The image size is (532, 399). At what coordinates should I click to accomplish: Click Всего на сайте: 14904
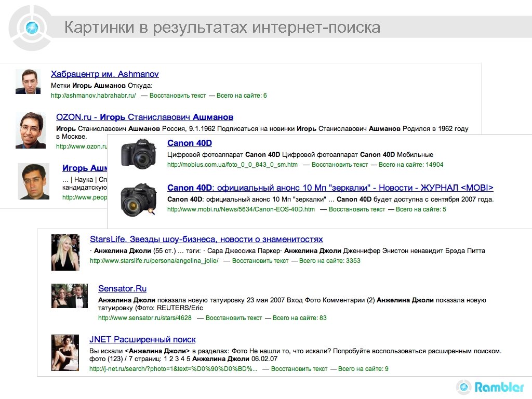pos(411,165)
